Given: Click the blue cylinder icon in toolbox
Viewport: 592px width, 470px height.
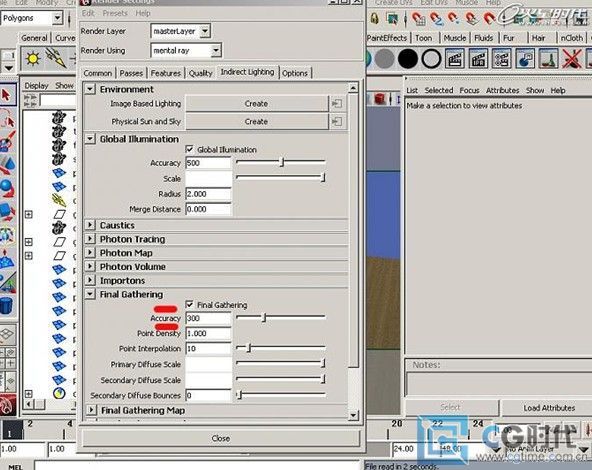Looking at the screenshot, I should [x=6, y=305].
